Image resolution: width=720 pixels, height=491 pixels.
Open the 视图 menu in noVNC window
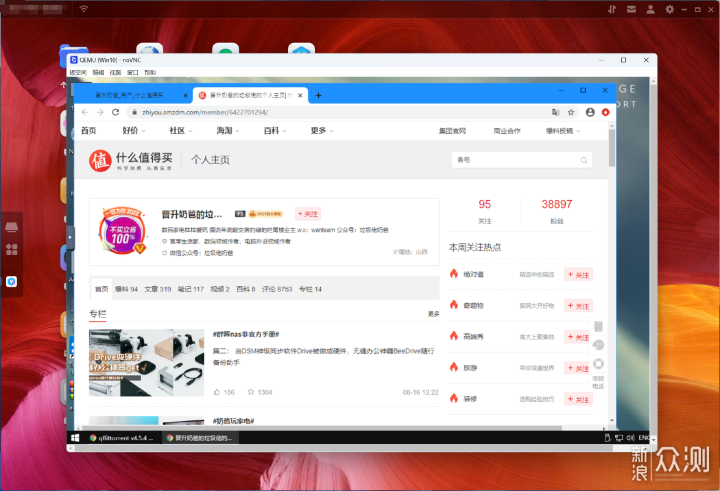(115, 73)
